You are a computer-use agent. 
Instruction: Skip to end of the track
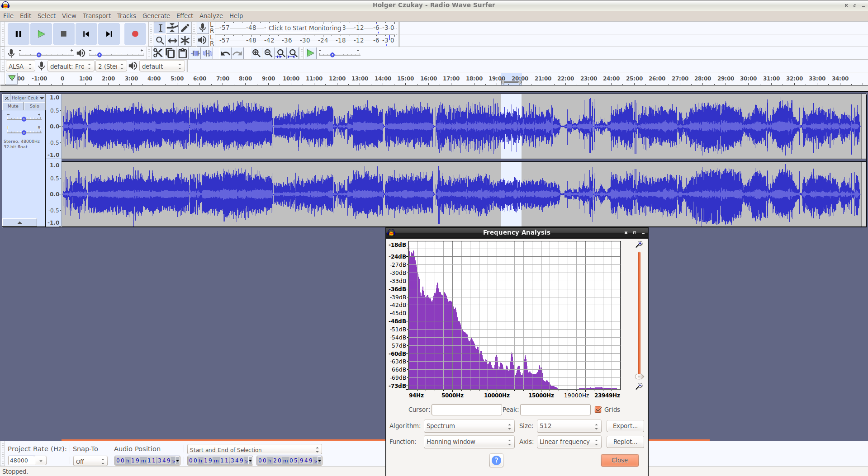pyautogui.click(x=109, y=34)
